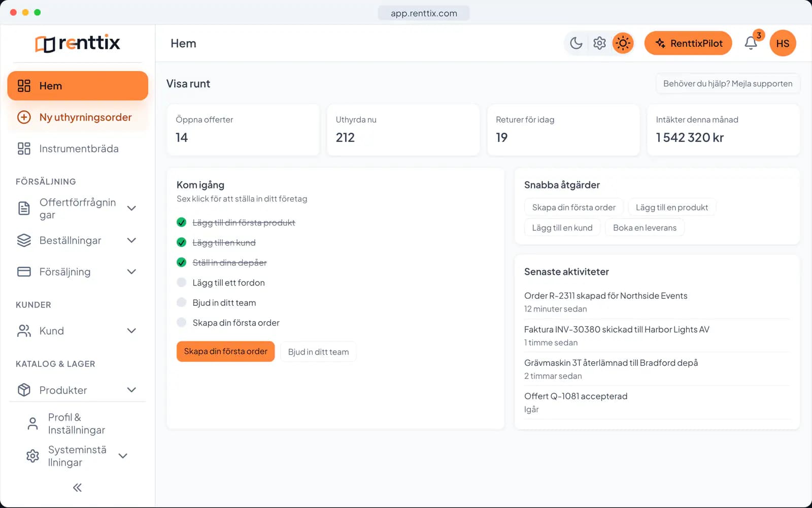The width and height of the screenshot is (812, 508).
Task: Select light mode sun icon
Action: point(623,43)
